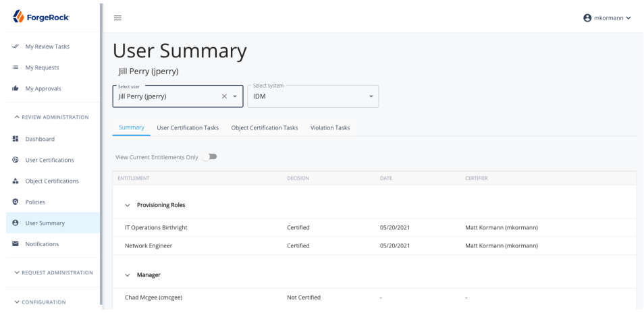This screenshot has width=644, height=319.
Task: Open the Select system IDM dropdown
Action: point(313,96)
